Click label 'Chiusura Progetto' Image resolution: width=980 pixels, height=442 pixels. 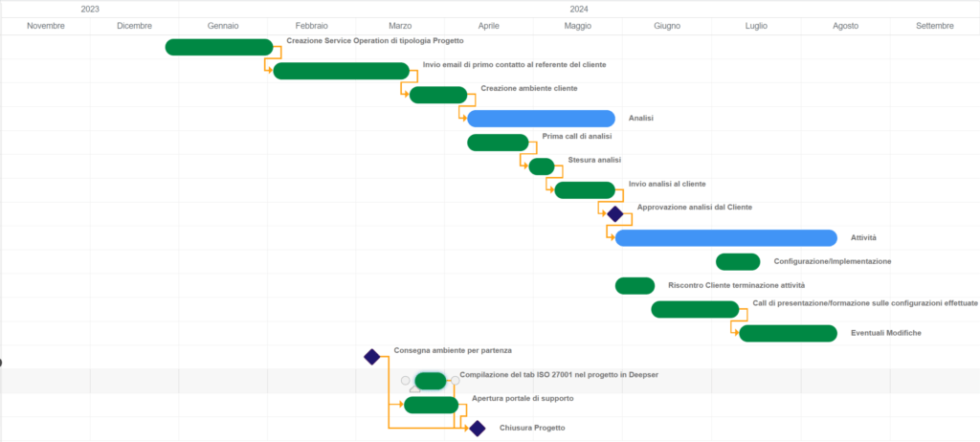pos(532,429)
